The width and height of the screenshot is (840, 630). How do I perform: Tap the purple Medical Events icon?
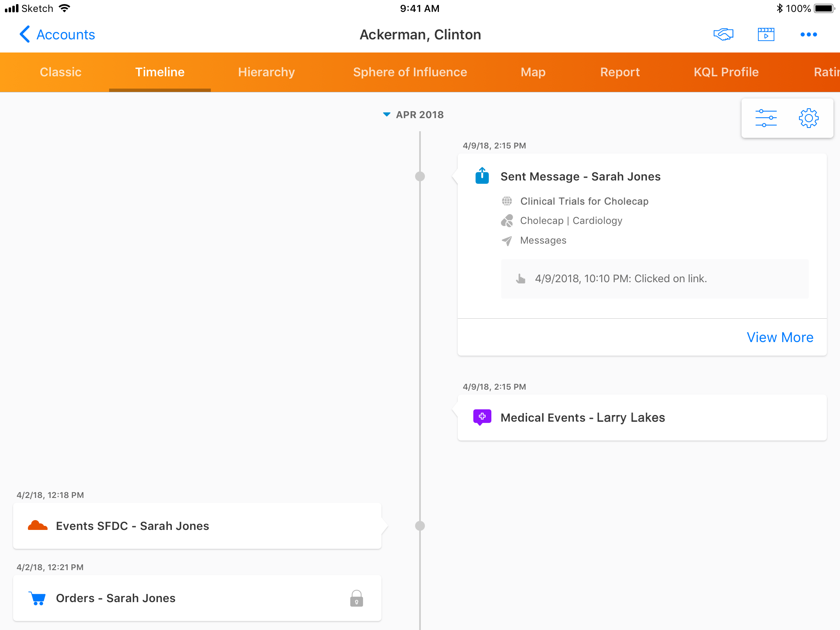coord(482,417)
